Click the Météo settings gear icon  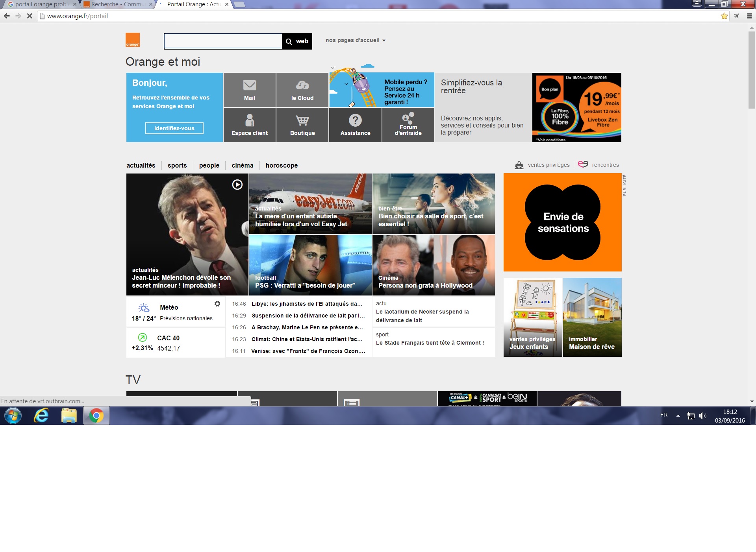(x=217, y=304)
